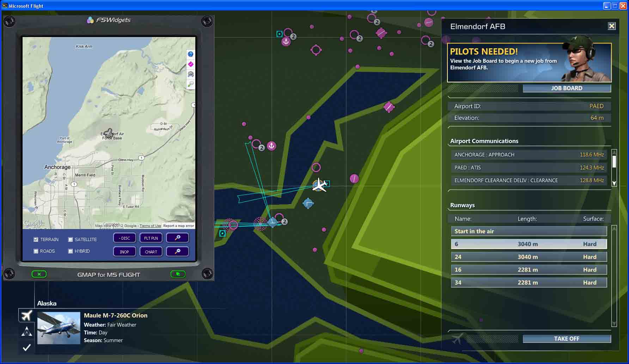The width and height of the screenshot is (629, 364).
Task: Toggle the TERRAIN checkbox
Action: coord(36,240)
